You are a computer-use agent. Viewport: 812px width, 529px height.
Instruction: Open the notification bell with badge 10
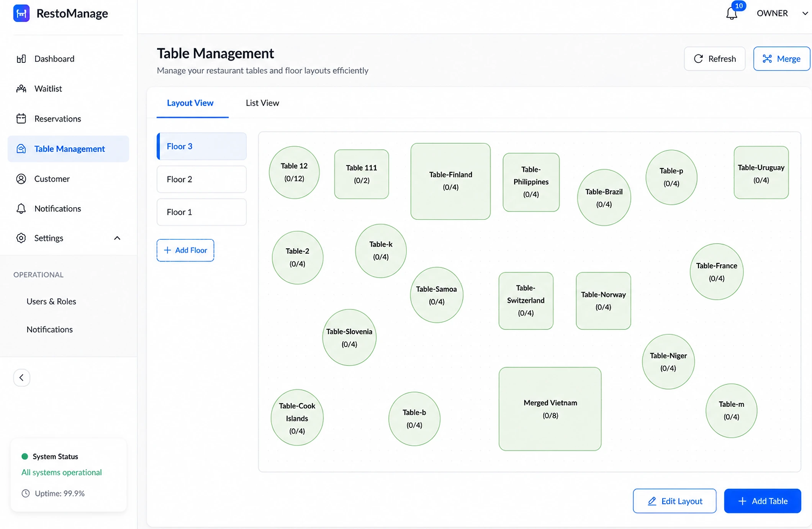(732, 14)
